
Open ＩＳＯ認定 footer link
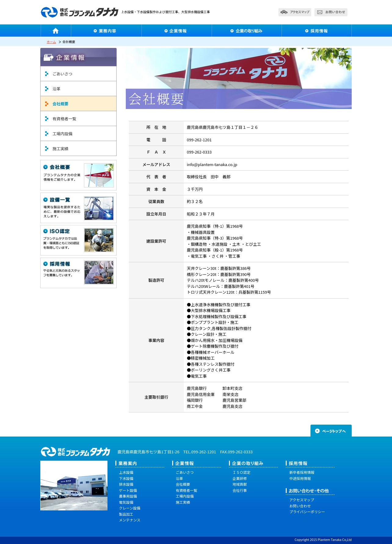click(241, 473)
